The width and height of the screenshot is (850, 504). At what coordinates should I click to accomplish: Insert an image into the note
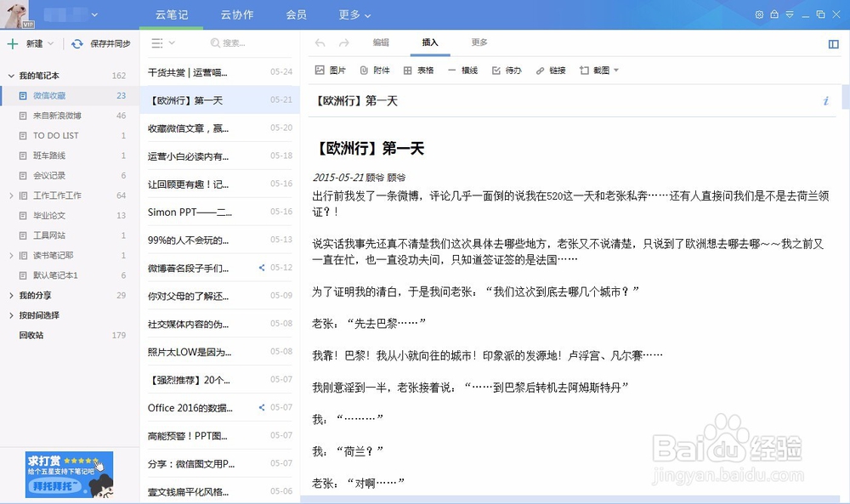tap(330, 70)
